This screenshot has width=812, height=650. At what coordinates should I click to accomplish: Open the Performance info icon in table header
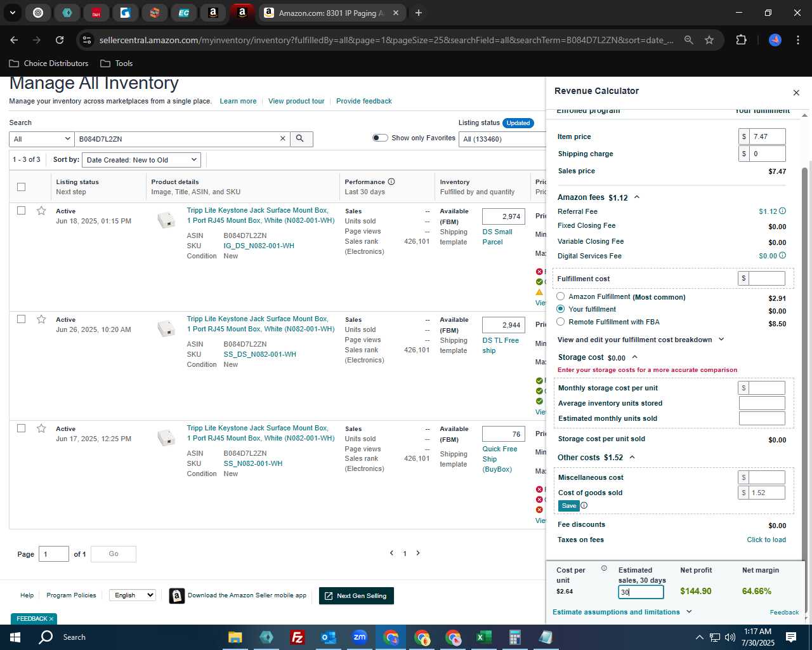click(x=391, y=182)
